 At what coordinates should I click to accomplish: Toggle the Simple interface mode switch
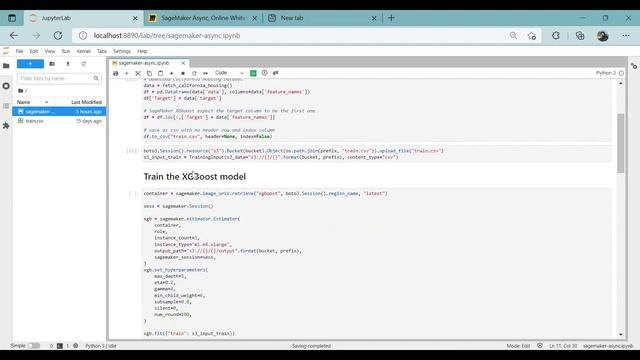[33, 346]
